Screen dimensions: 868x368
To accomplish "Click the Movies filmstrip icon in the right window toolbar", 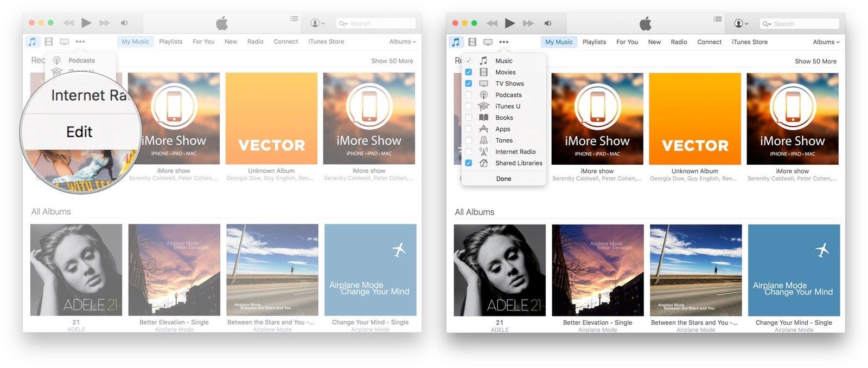I will tap(472, 42).
